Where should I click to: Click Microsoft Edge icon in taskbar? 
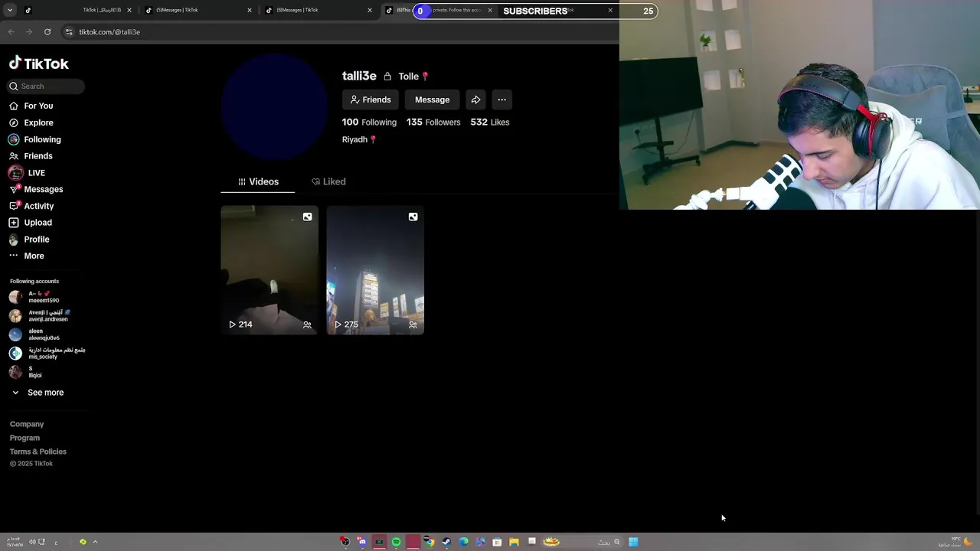pyautogui.click(x=463, y=542)
